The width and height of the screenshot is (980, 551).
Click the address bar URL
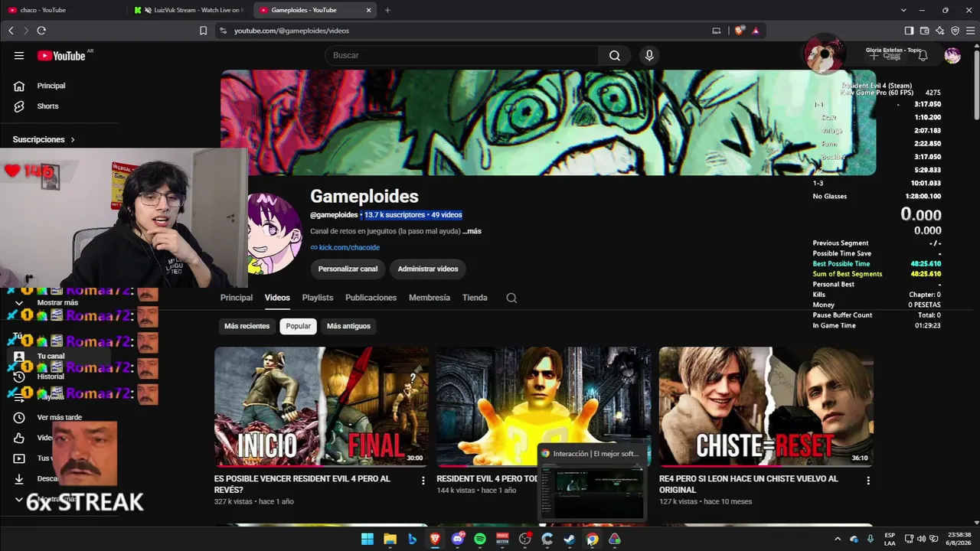(292, 31)
